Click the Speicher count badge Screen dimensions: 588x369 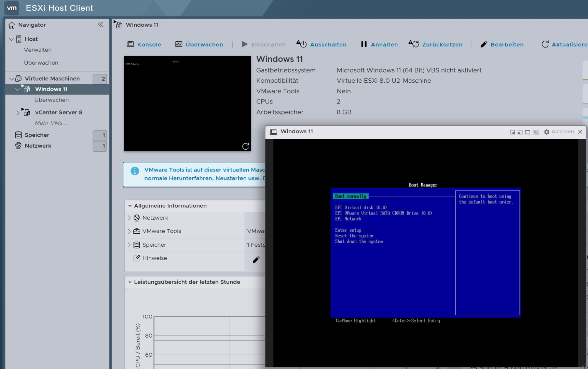point(100,135)
